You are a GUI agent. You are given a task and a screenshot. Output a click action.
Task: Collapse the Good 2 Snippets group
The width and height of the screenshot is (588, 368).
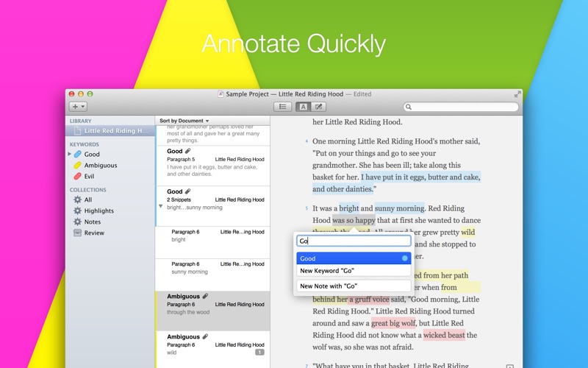coord(161,207)
